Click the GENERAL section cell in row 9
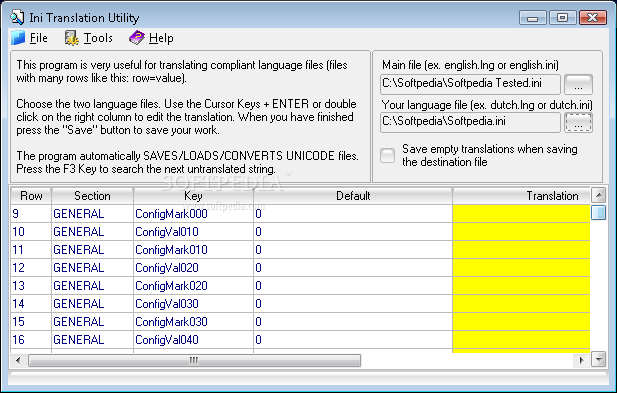617x393 pixels. point(92,214)
